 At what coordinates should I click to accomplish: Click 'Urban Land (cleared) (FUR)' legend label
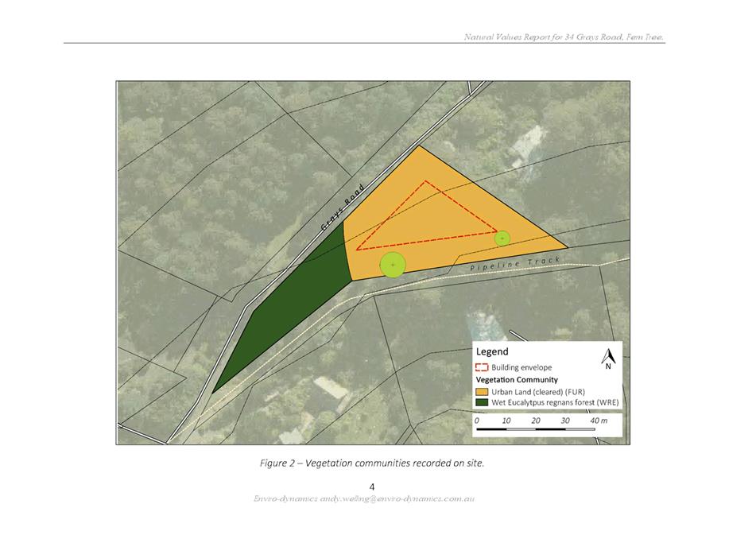(538, 392)
